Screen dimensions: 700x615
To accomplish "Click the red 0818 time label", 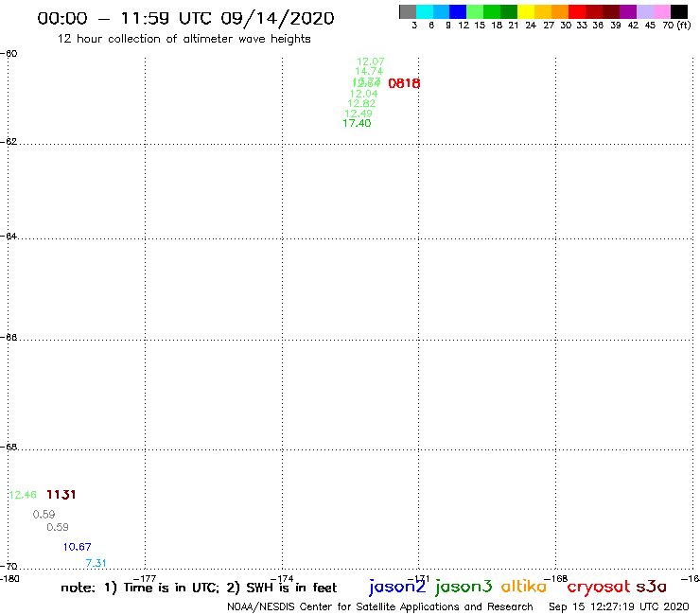I will 404,83.
